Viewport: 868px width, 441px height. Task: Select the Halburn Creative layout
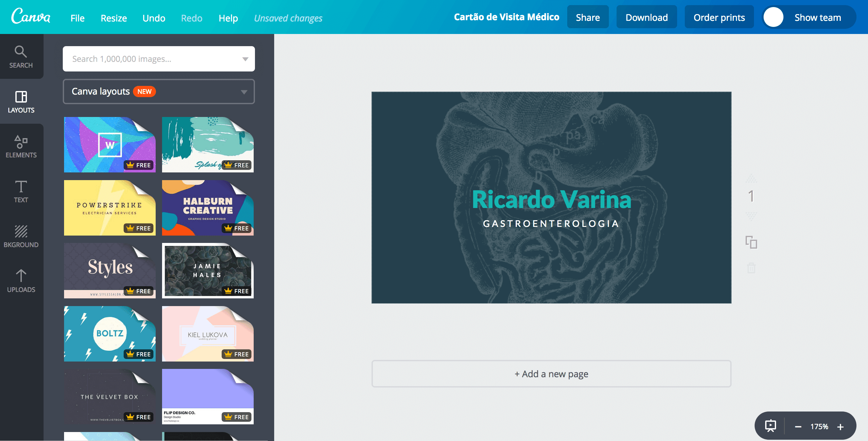[x=208, y=208]
